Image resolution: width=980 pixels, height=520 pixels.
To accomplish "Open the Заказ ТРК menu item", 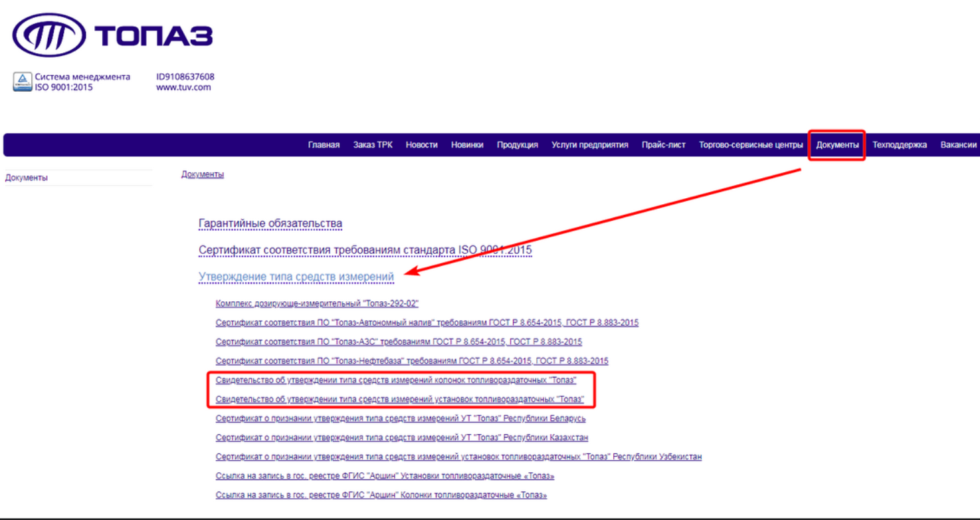I will (x=373, y=145).
